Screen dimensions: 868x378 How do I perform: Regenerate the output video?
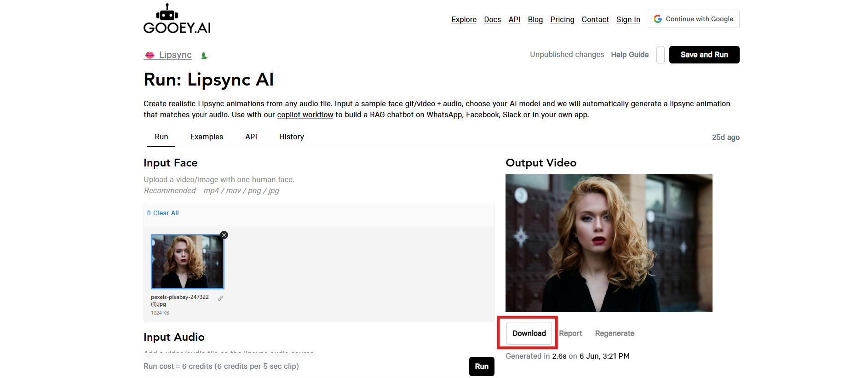click(x=615, y=333)
